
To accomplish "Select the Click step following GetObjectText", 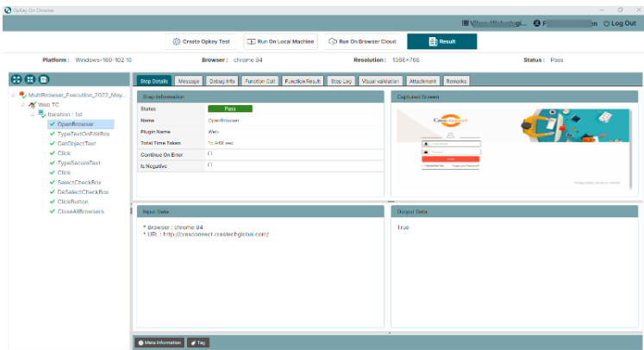I will [x=64, y=153].
